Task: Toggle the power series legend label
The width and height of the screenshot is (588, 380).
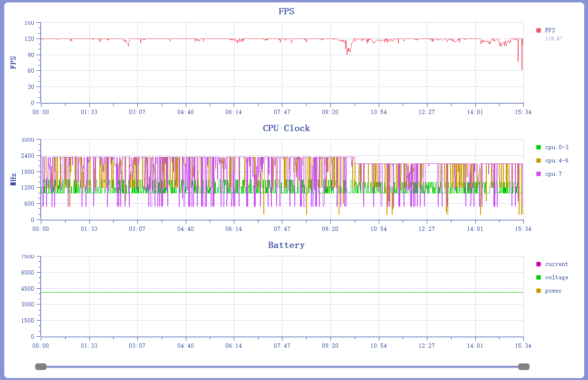Action: tap(553, 291)
